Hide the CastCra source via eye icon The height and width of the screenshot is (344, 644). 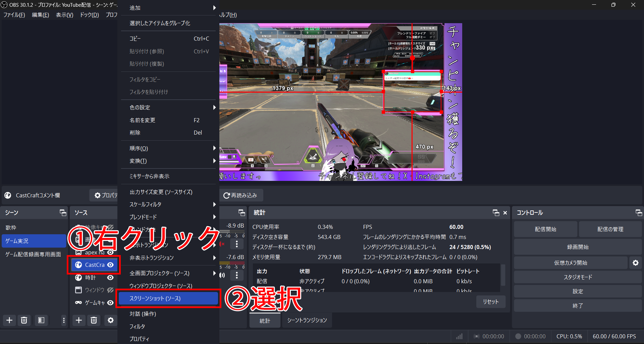point(110,265)
